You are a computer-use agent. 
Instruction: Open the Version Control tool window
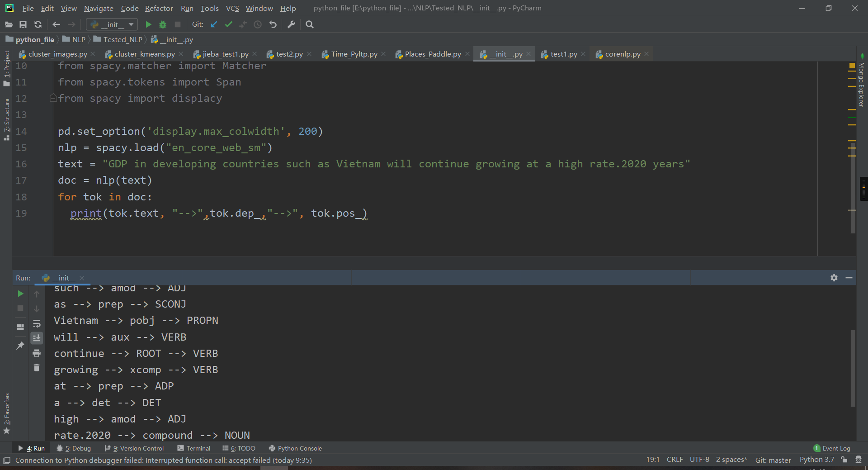[134, 448]
